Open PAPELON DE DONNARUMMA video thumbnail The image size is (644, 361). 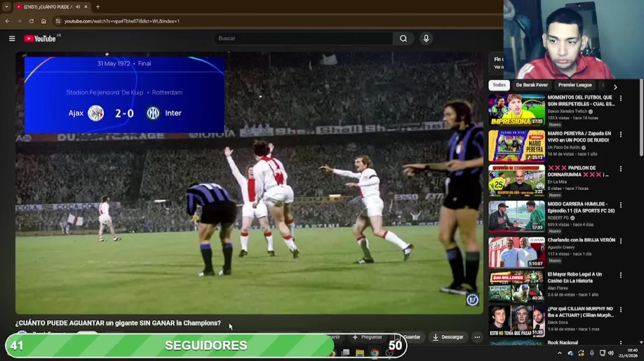pos(517,180)
